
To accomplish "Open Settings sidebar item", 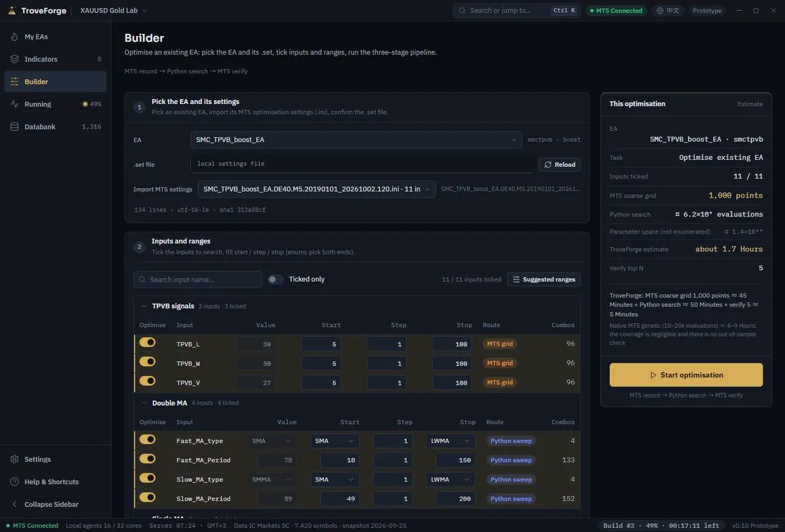I will 56,459.
